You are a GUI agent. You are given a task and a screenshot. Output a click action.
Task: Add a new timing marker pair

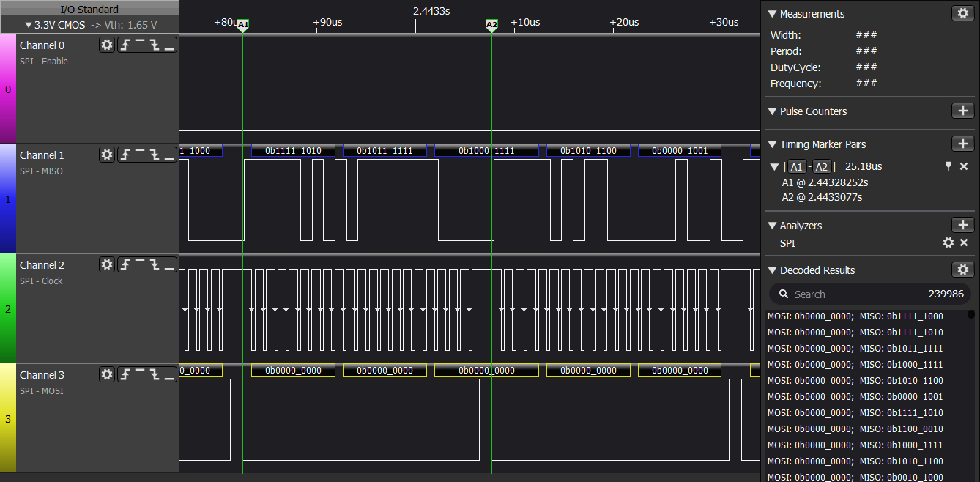[x=963, y=144]
